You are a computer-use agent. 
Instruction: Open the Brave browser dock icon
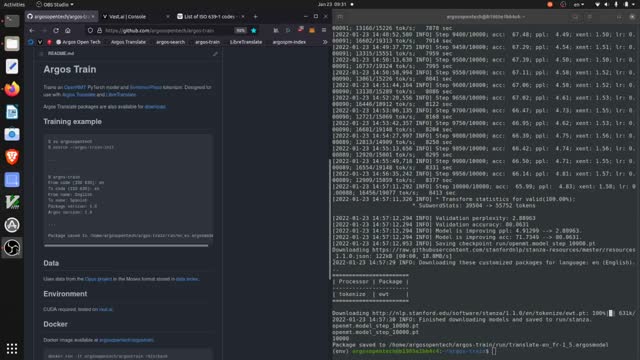[12, 157]
